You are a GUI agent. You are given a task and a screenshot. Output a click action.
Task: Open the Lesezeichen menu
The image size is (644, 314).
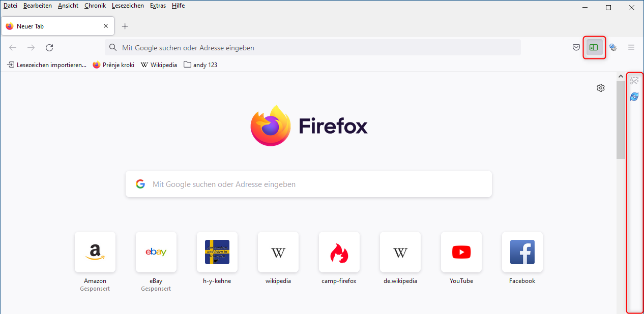pyautogui.click(x=128, y=6)
